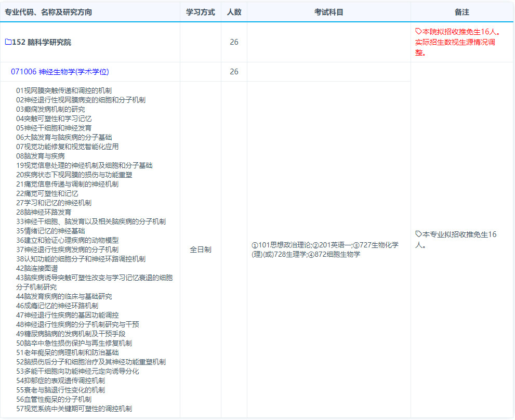Viewport: 515px width, 420px height.
Task: Select research direction 01视网膜突触传递和调控的机制
Action: pos(63,90)
